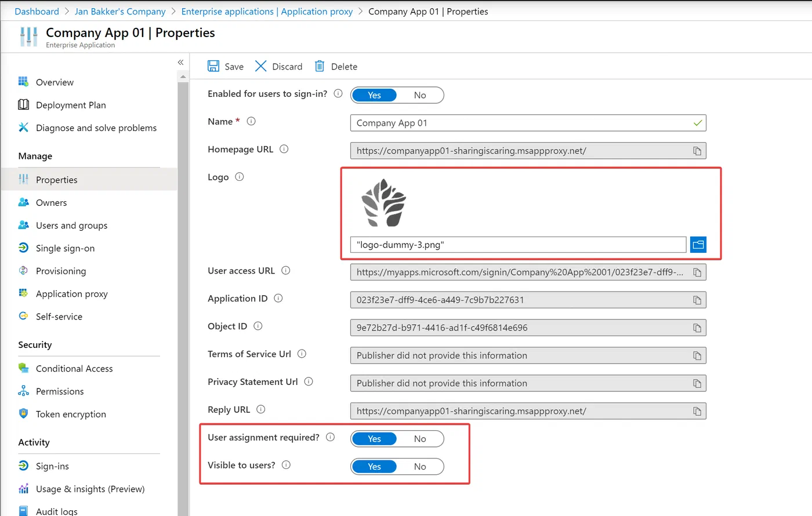
Task: Show info for Enabled for users to sign-in
Action: coord(338,93)
